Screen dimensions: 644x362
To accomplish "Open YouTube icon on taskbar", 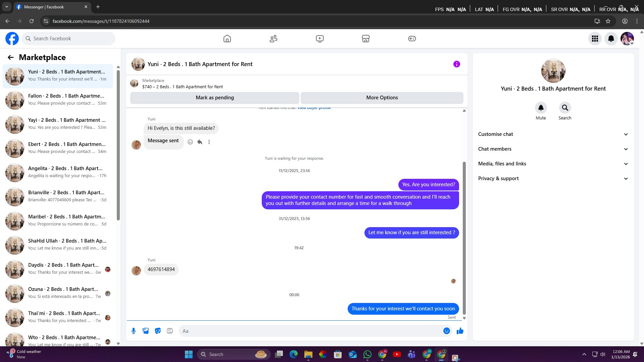I will point(397,354).
